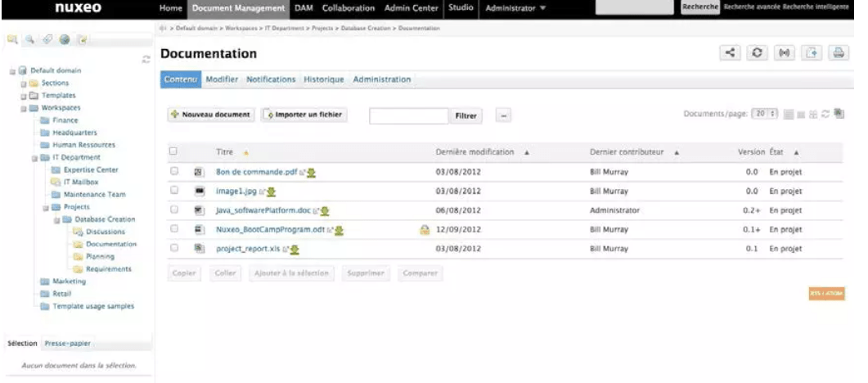Click the RSS / ATOM orange badge
The image size is (868, 383).
(x=827, y=293)
